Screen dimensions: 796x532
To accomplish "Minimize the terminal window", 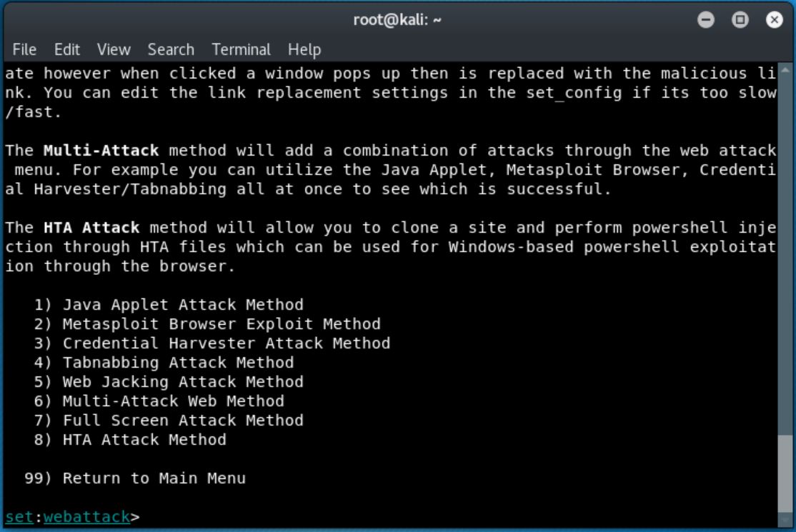I will [x=706, y=20].
